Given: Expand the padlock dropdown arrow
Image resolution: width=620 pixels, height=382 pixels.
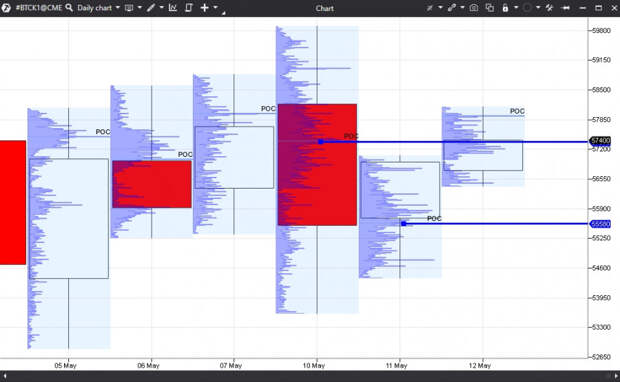Looking at the screenshot, I should tap(516, 8).
